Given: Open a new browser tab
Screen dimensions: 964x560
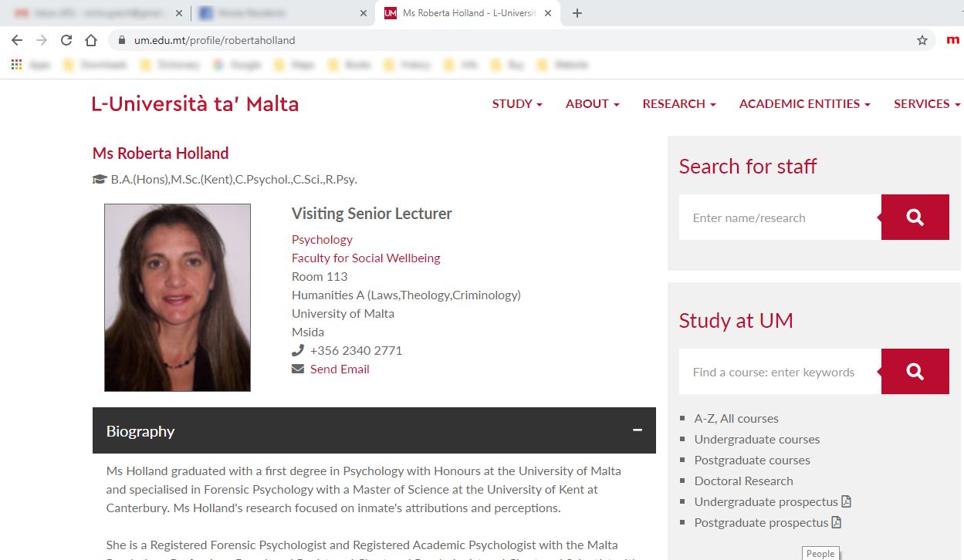Looking at the screenshot, I should pos(577,13).
